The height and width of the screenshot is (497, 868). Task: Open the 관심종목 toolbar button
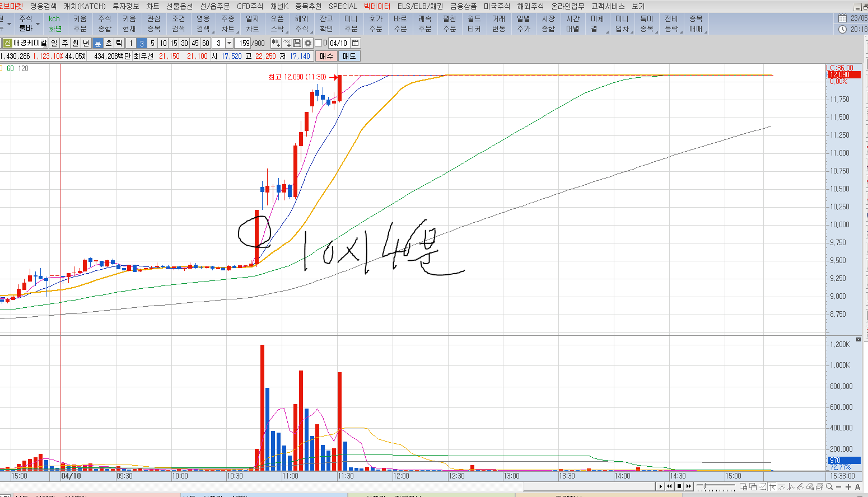tap(154, 24)
